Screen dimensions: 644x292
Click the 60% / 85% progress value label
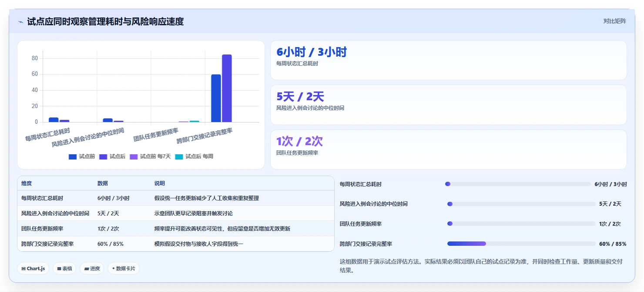point(613,244)
